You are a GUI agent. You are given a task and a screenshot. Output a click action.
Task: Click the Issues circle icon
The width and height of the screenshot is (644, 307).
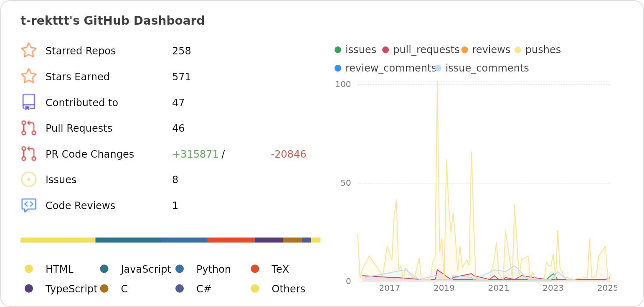(29, 179)
